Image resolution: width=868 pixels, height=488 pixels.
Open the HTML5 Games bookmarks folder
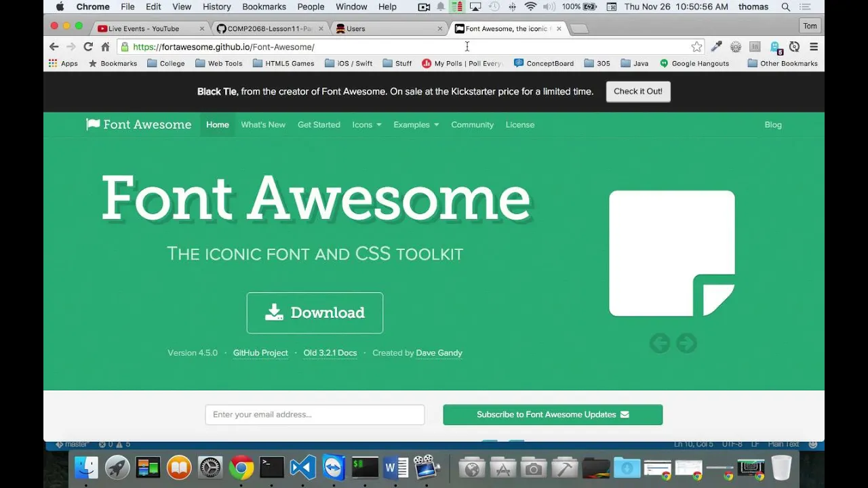[x=283, y=63]
